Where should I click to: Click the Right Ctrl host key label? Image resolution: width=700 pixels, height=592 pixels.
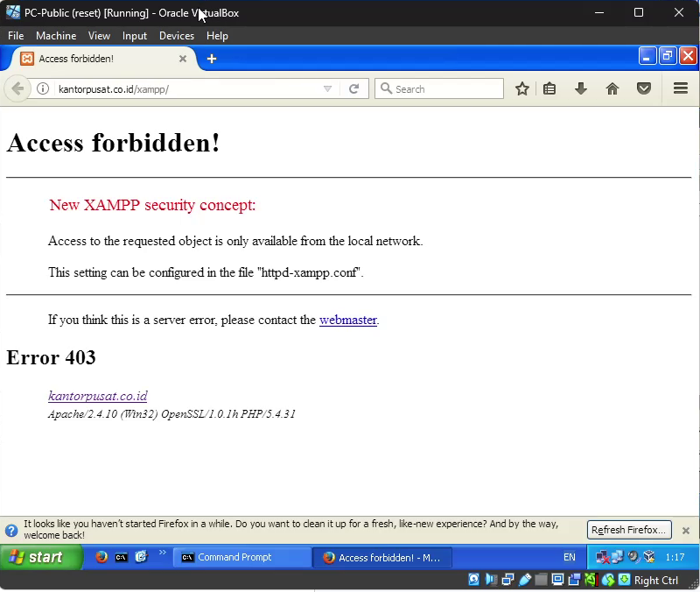(655, 581)
